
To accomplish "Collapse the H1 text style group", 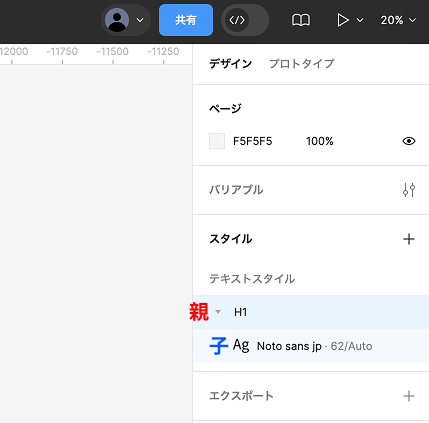I will point(218,312).
